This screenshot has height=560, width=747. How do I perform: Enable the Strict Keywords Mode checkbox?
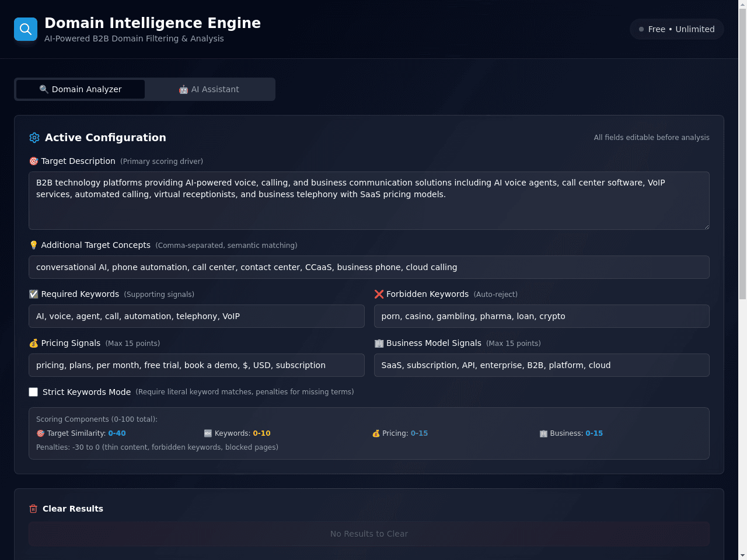coord(33,392)
